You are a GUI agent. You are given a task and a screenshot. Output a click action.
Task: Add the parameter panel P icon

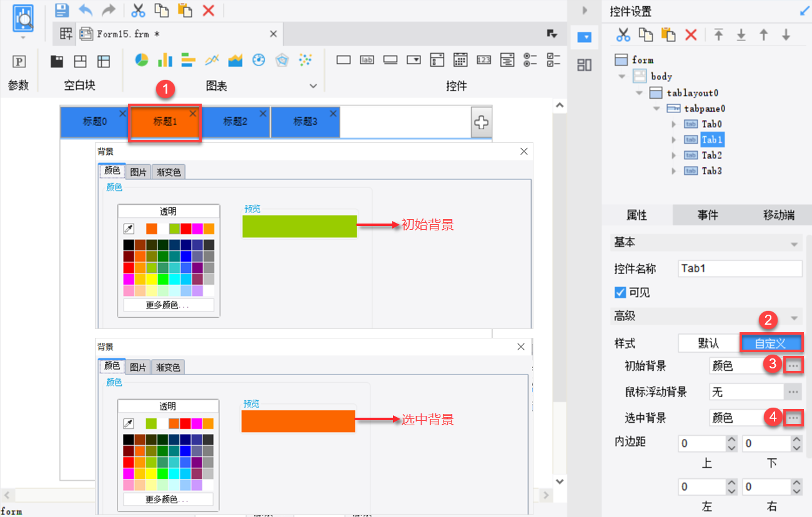pos(19,61)
